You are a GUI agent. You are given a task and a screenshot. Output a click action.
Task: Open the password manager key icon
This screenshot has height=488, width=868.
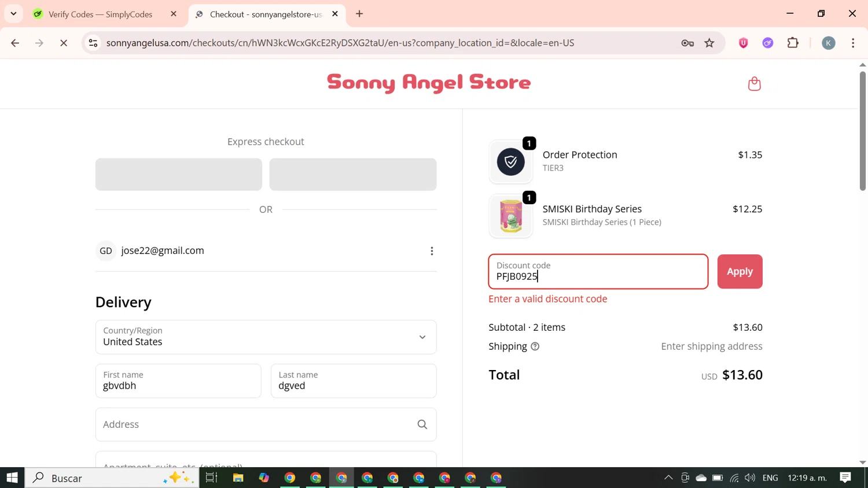(687, 43)
